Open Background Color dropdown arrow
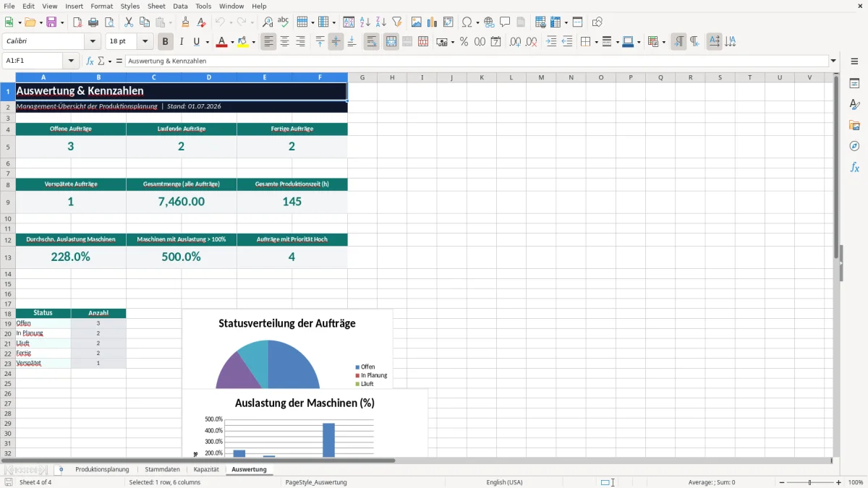This screenshot has width=868, height=488. click(x=254, y=42)
